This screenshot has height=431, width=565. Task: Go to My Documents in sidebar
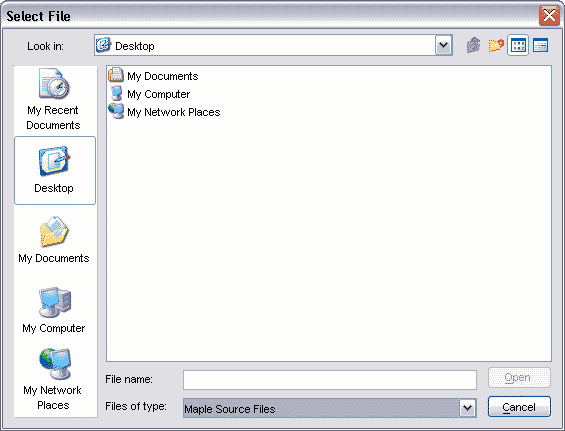54,240
